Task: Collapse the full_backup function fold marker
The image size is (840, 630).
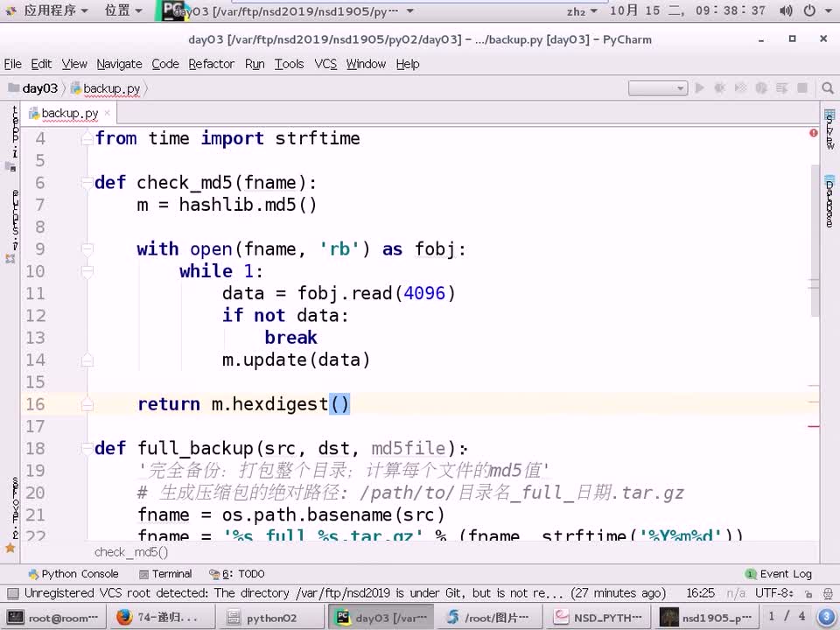Action: coord(87,448)
